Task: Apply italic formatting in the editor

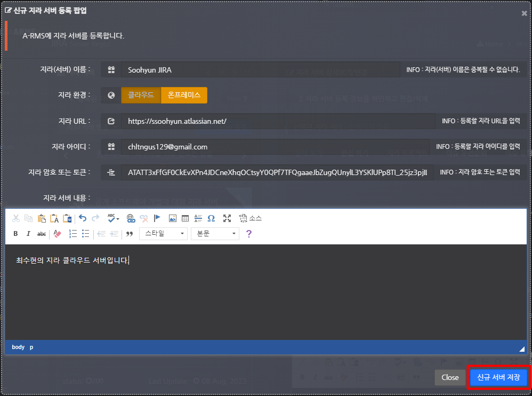Action: coord(28,234)
